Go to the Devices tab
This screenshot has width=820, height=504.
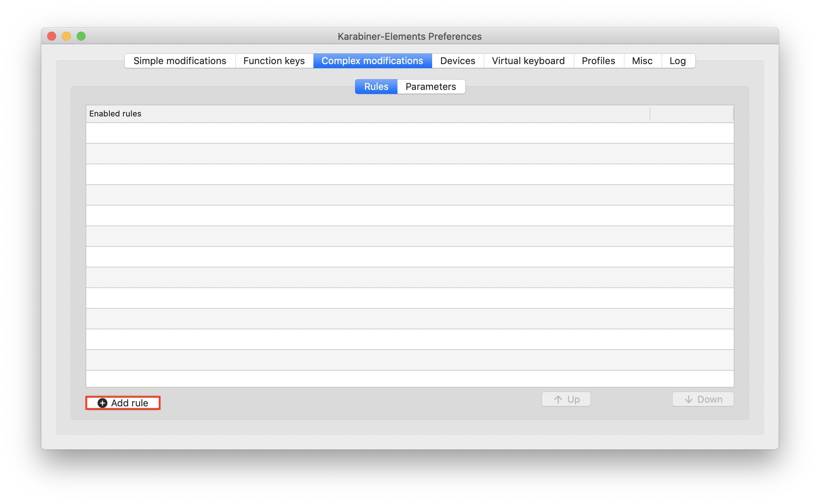(457, 61)
